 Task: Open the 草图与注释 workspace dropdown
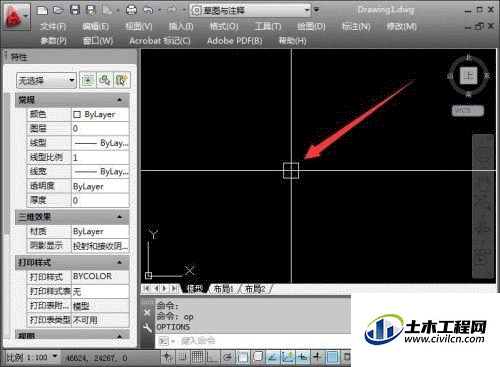(250, 11)
